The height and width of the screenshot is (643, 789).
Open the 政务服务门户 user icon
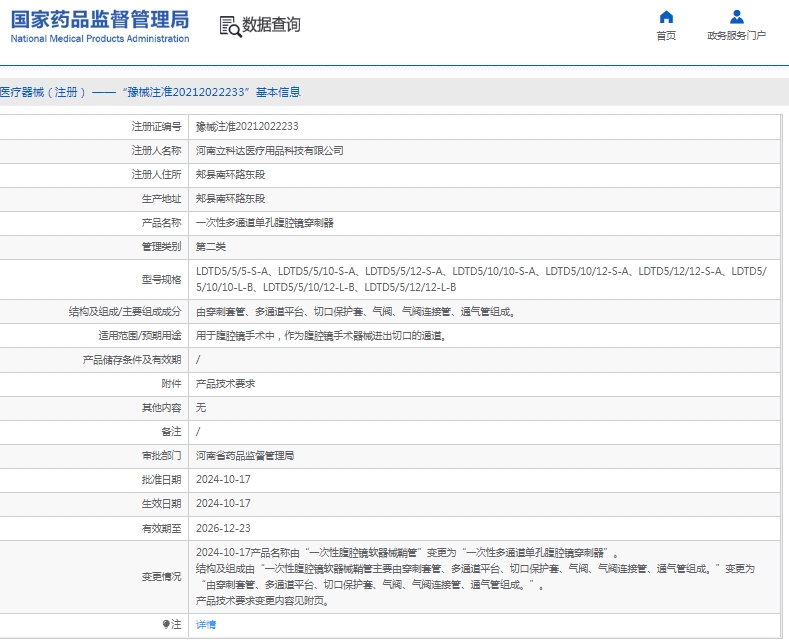(737, 17)
